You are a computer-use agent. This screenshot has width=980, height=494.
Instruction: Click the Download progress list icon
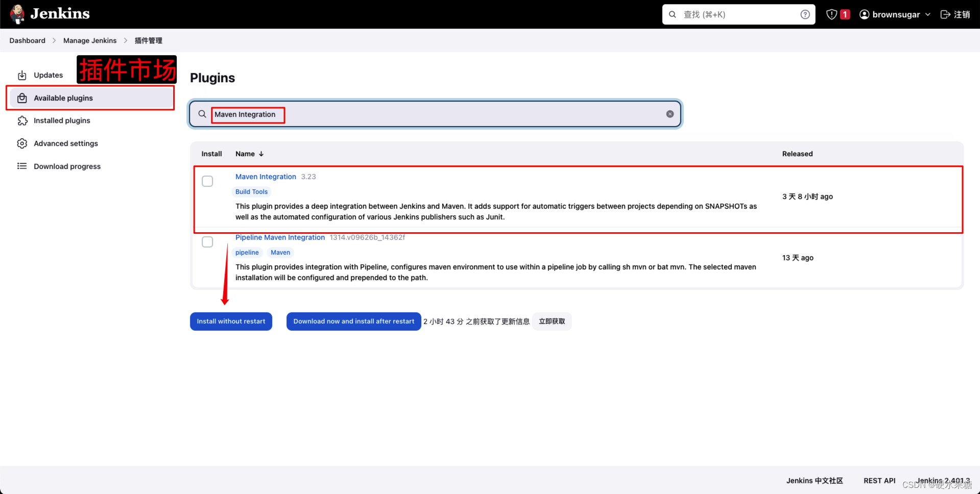[22, 166]
